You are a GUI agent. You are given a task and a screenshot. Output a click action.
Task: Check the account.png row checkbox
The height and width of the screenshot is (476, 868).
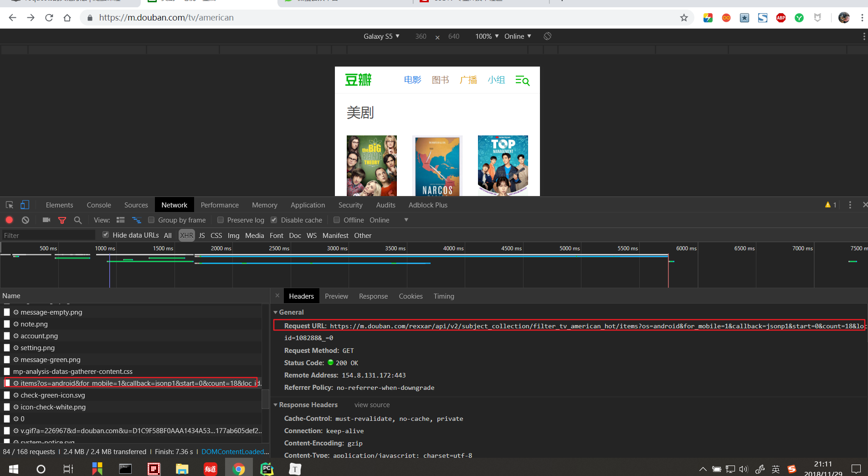7,336
